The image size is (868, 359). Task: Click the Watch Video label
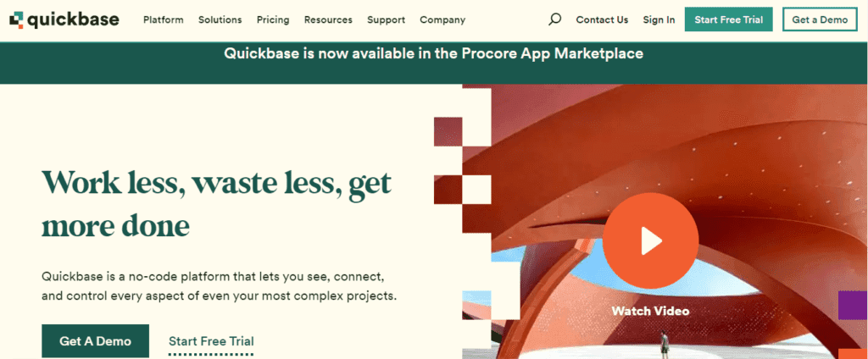click(650, 311)
